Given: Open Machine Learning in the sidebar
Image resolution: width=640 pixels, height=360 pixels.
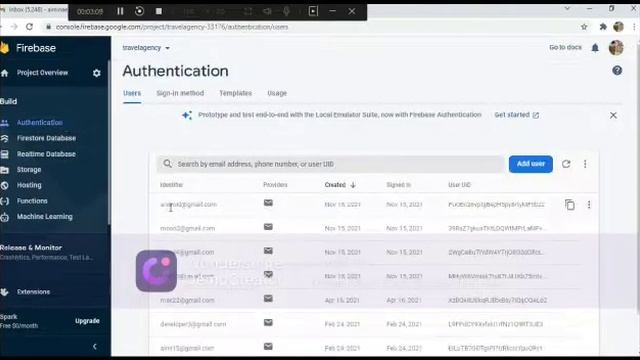Looking at the screenshot, I should click(44, 217).
